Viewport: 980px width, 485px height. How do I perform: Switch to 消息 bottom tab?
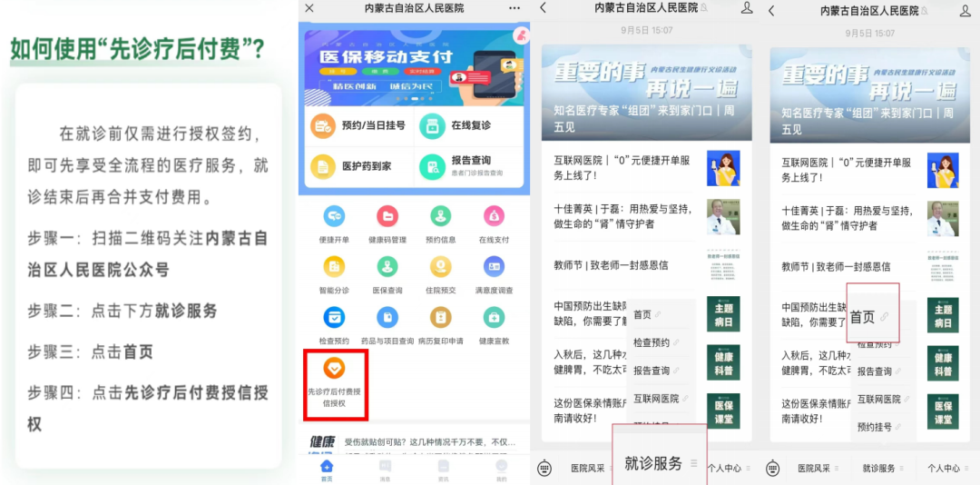pos(385,470)
